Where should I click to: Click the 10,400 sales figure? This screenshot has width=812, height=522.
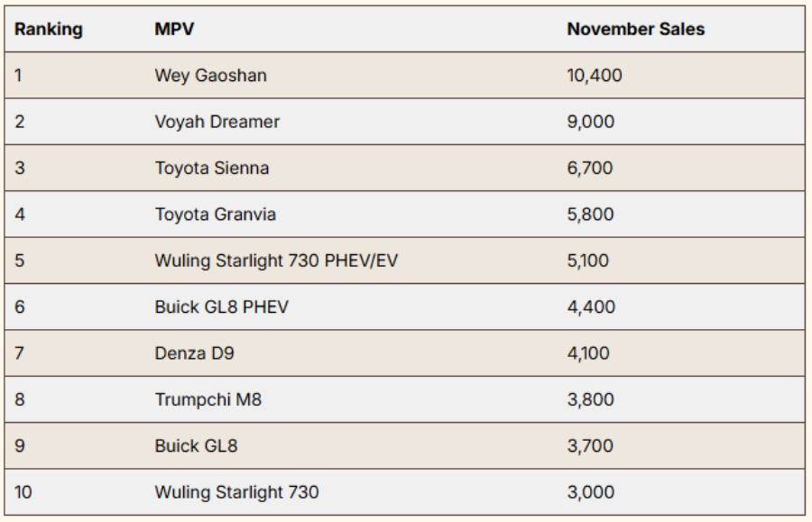pyautogui.click(x=594, y=76)
